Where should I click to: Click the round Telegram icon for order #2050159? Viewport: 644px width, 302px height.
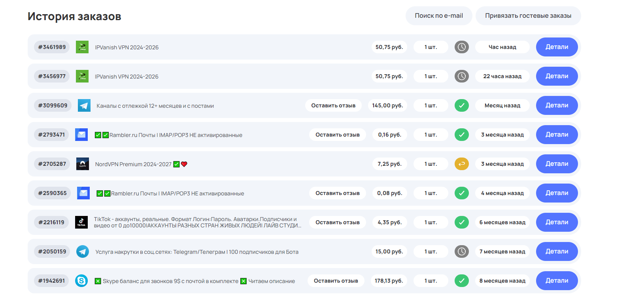click(82, 251)
